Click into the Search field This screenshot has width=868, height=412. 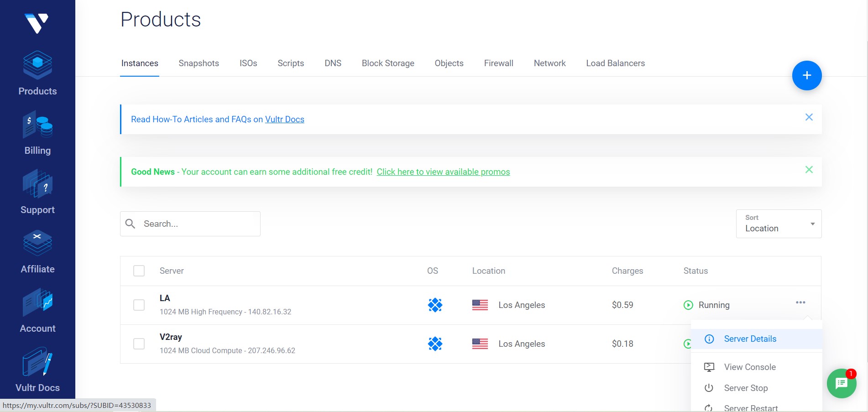pyautogui.click(x=190, y=224)
